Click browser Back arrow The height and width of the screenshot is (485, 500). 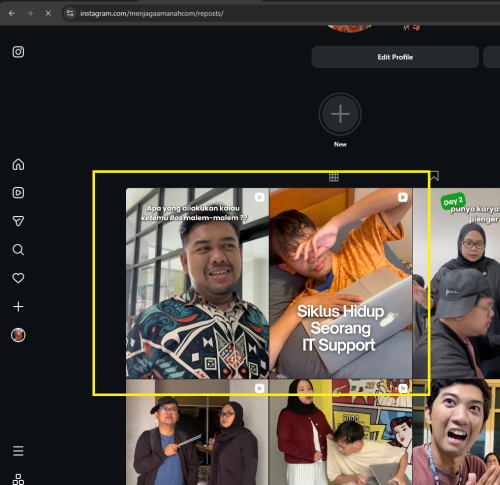click(12, 13)
